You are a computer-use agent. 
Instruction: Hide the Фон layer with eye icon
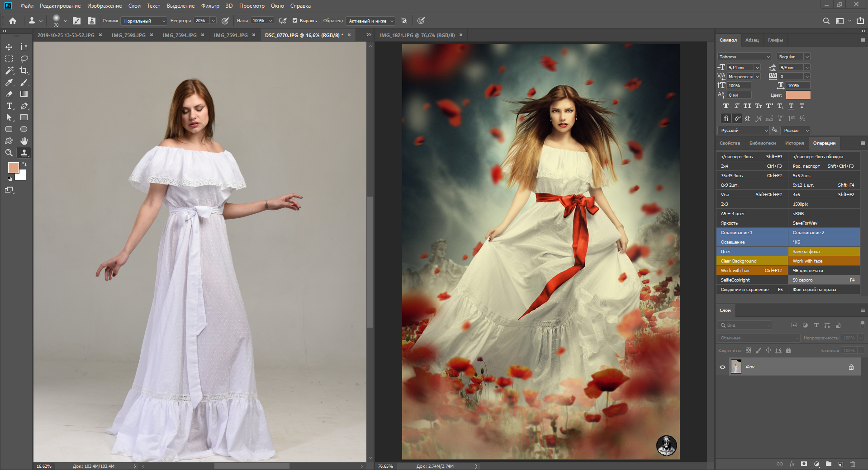pyautogui.click(x=722, y=367)
